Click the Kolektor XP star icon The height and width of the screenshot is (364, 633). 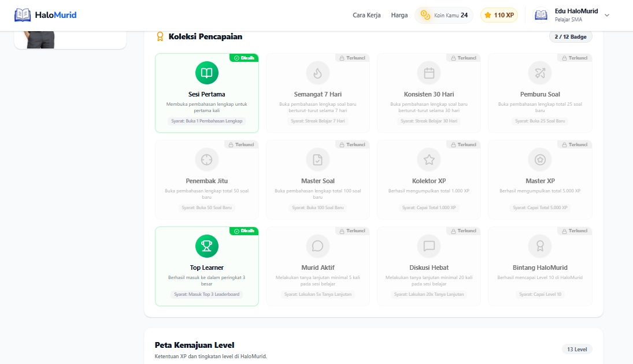[x=429, y=160]
